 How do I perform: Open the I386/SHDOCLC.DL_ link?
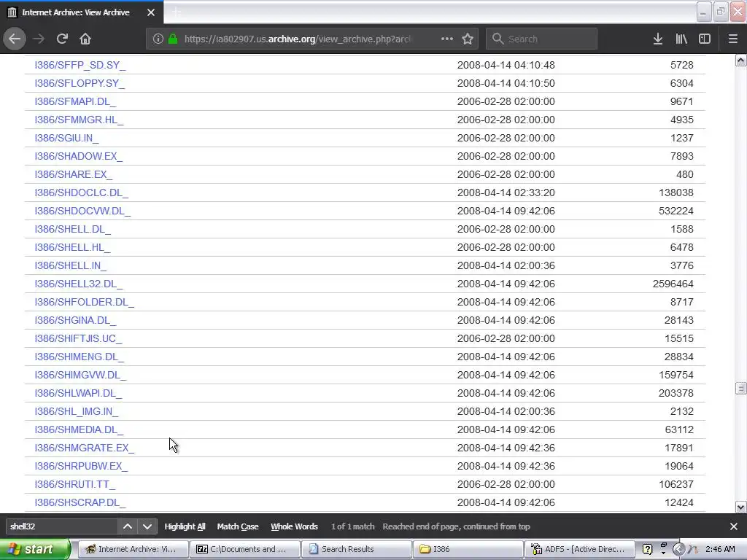(x=82, y=192)
